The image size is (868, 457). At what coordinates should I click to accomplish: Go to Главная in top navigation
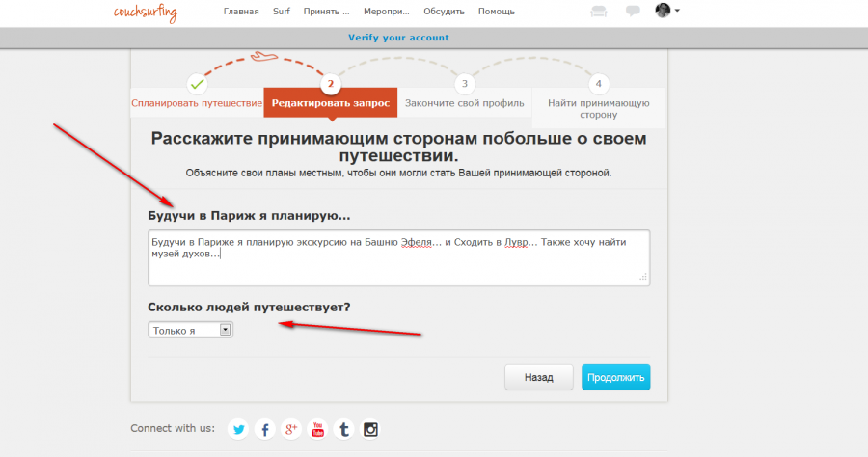coord(241,12)
